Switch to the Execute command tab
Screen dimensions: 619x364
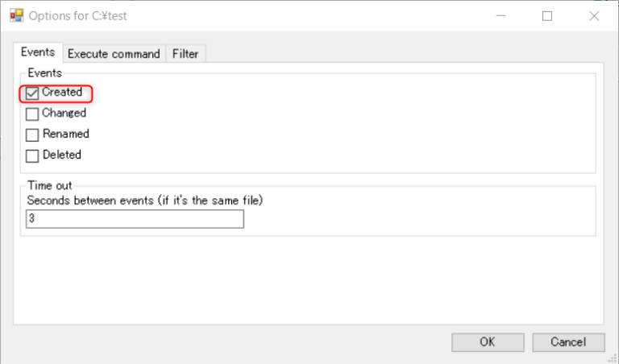114,54
